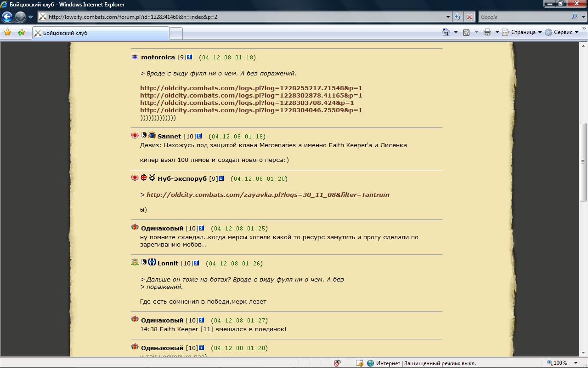Click the Lonnit username

(x=168, y=263)
